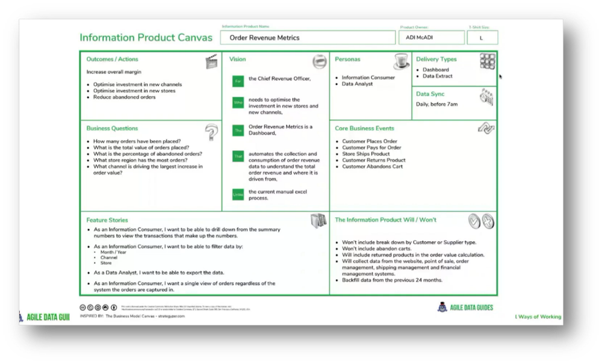
Task: Click the T-Shirt Size field 'L'
Action: (x=483, y=37)
